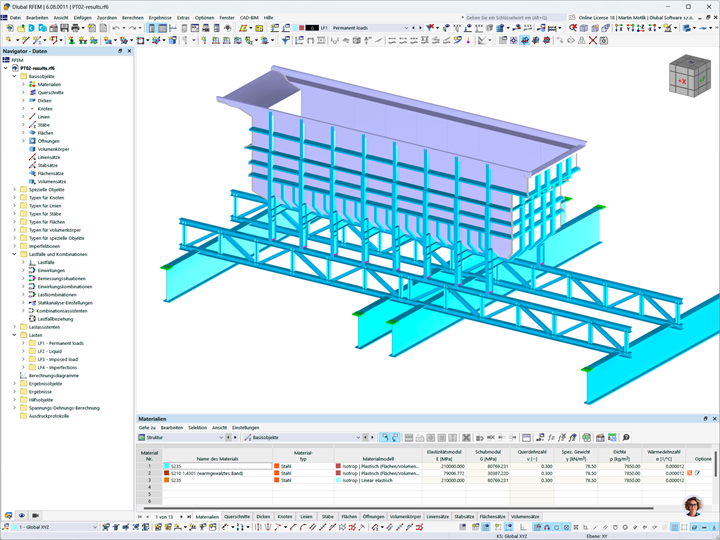Go to next load case arrow
Viewport: 720px width, 540px height.
click(x=420, y=28)
